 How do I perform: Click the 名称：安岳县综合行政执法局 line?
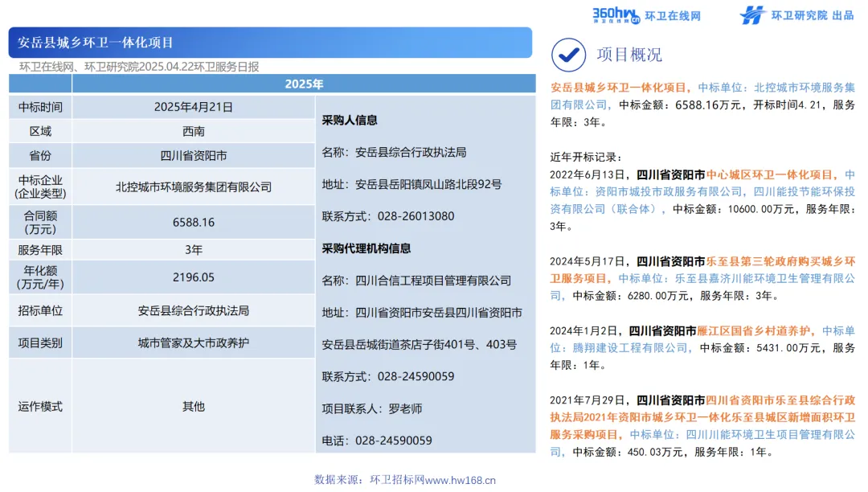pos(394,152)
